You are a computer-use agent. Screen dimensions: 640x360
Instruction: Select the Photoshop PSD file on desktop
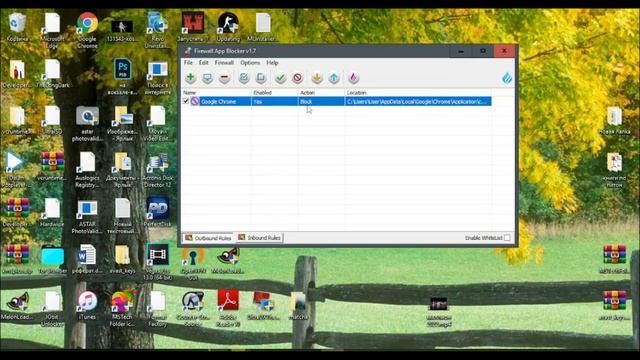pos(122,77)
